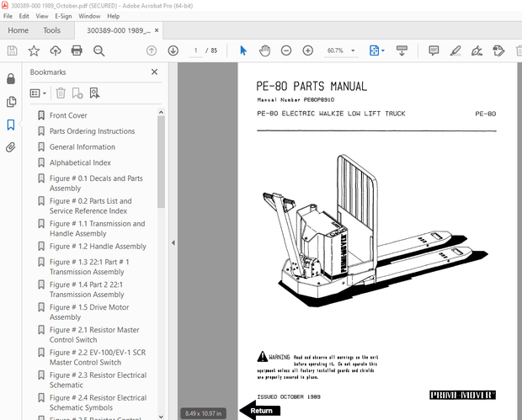Activate the hand pan tool
The width and height of the screenshot is (522, 420).
tap(264, 51)
